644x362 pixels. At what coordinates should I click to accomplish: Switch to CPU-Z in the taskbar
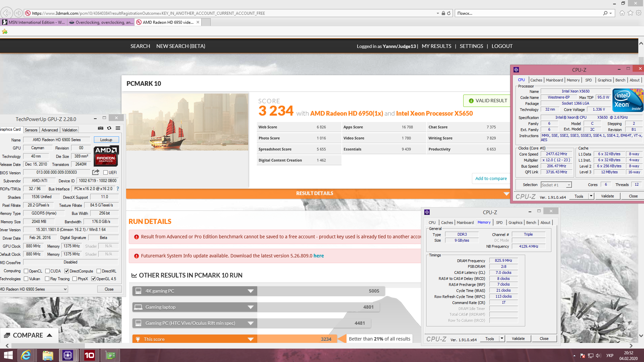coord(68,355)
